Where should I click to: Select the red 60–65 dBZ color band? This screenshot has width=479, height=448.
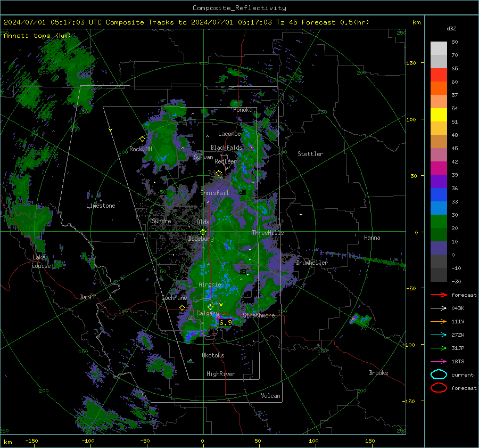coord(439,75)
